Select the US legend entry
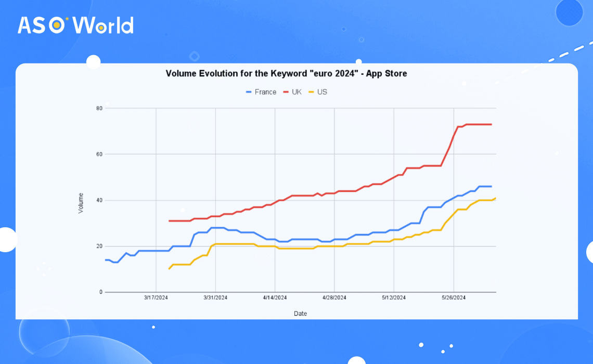Image resolution: width=593 pixels, height=364 pixels. click(x=318, y=92)
